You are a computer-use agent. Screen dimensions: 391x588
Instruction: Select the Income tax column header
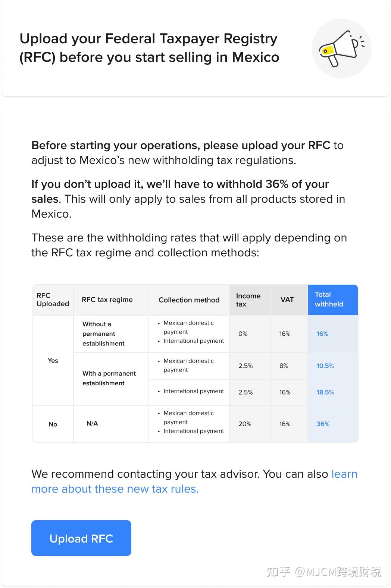(x=248, y=299)
